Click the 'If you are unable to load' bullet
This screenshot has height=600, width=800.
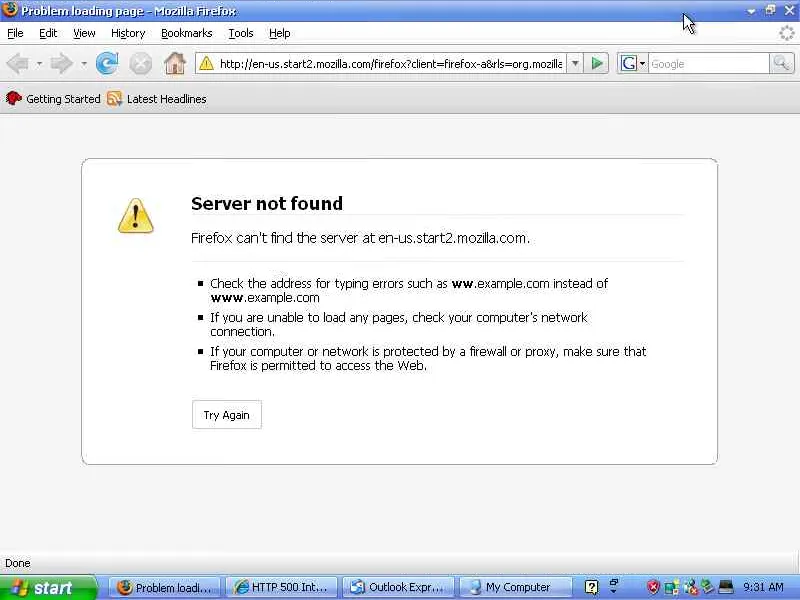[398, 324]
